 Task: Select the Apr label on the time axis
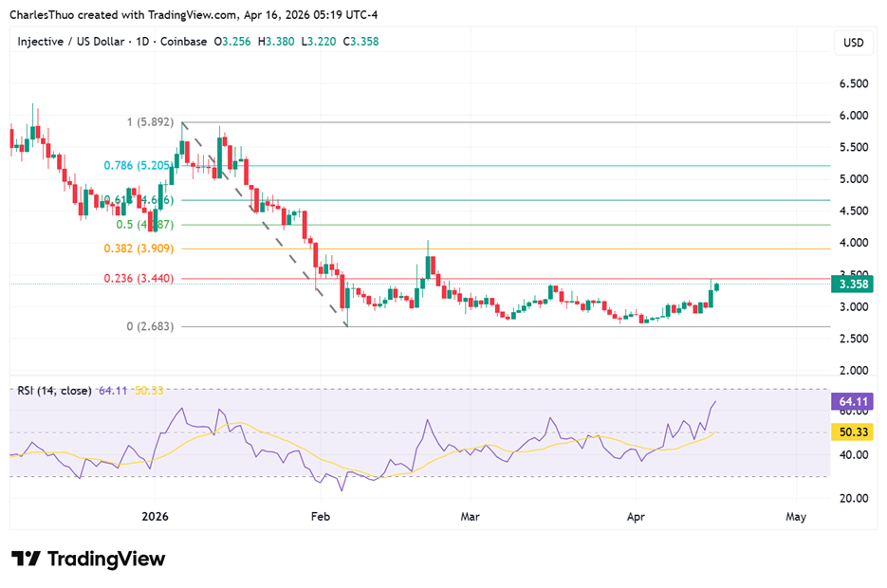[x=636, y=517]
